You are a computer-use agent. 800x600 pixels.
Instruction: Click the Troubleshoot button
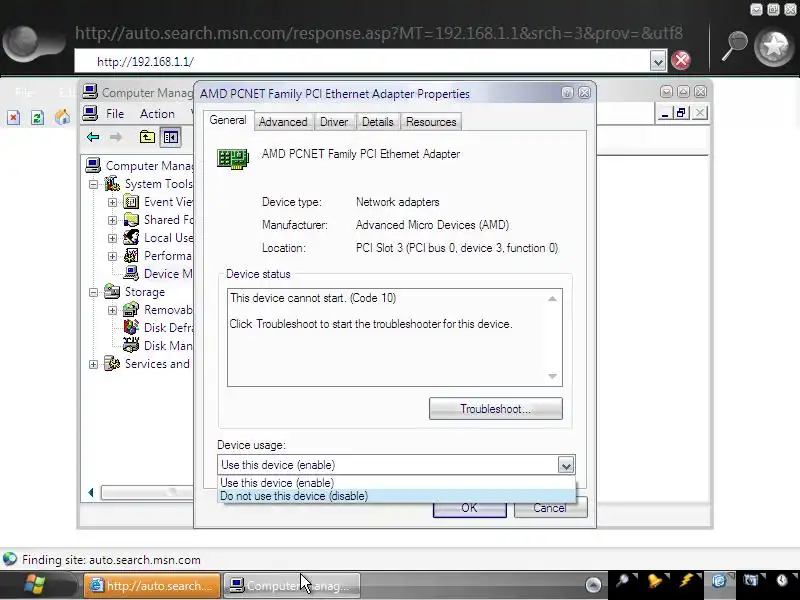tap(495, 409)
